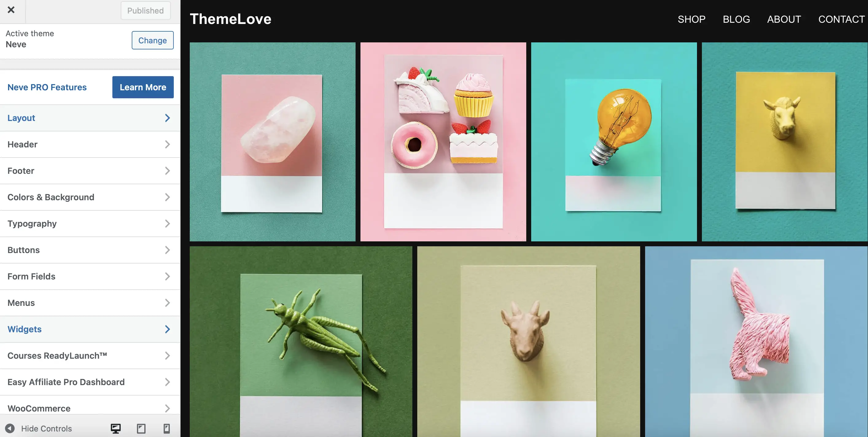This screenshot has height=437, width=868.
Task: Click the desktop preview icon
Action: (x=115, y=428)
